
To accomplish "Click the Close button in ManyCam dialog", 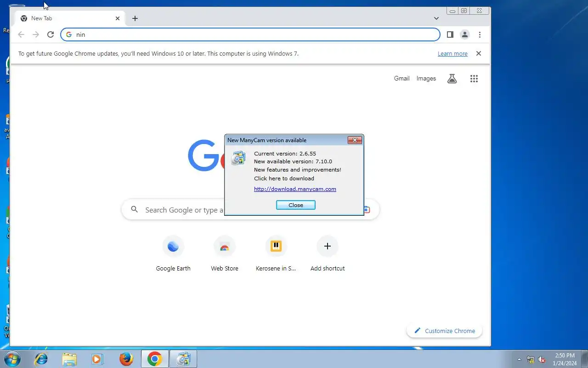I will coord(296,205).
